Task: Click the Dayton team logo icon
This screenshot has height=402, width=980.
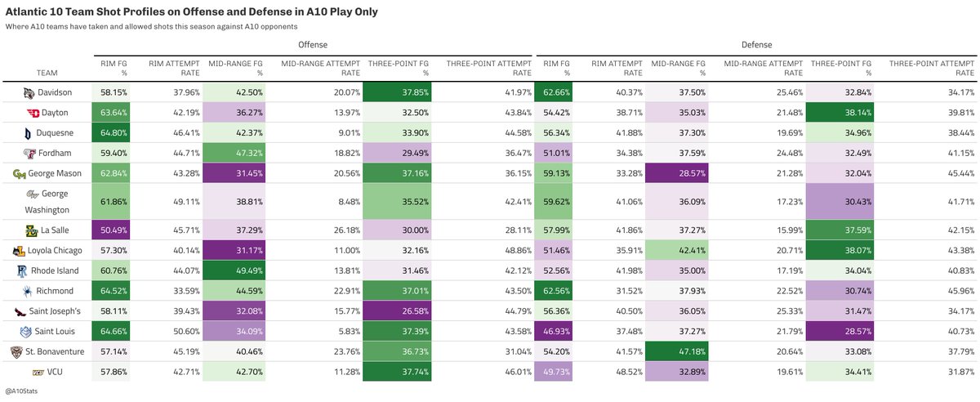Action: pos(29,112)
